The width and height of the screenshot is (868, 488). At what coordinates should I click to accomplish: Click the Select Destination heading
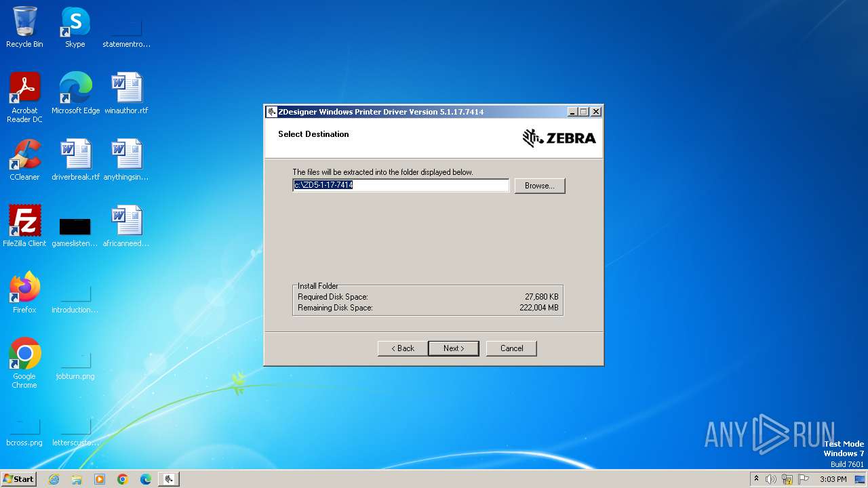coord(313,134)
